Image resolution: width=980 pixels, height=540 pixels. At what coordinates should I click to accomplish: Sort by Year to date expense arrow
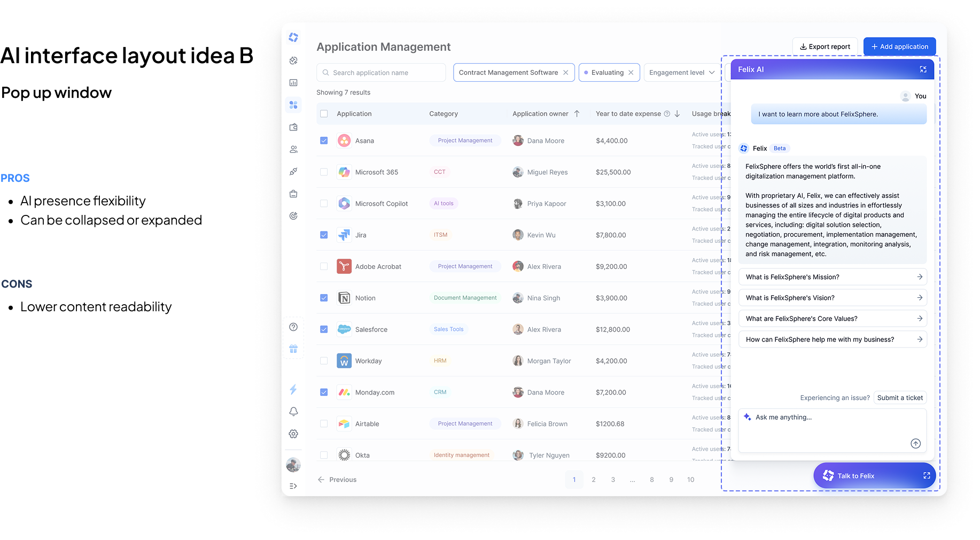tap(677, 114)
